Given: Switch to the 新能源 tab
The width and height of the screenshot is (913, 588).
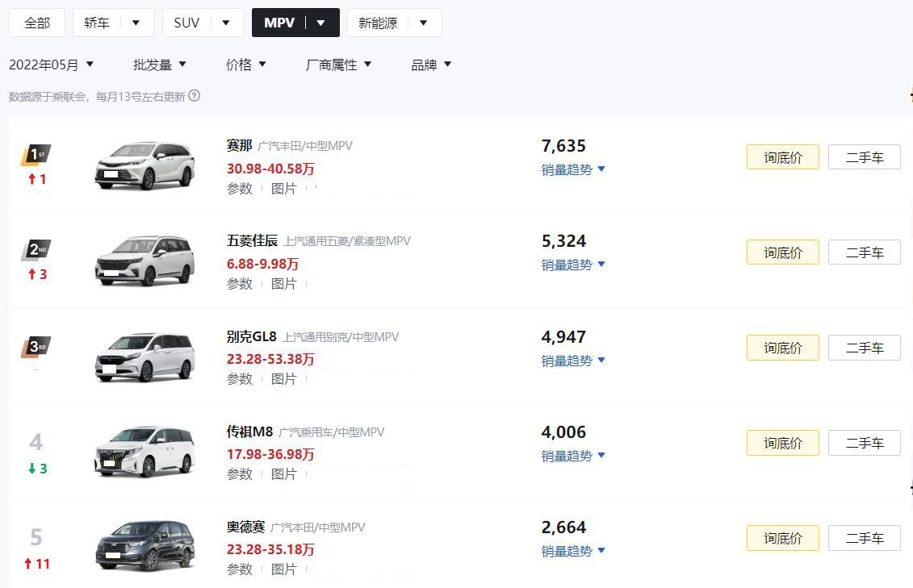Looking at the screenshot, I should [379, 23].
